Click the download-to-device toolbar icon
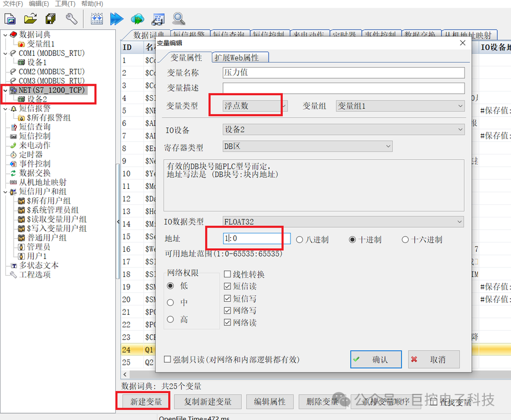This screenshot has height=420, width=511. (97, 18)
